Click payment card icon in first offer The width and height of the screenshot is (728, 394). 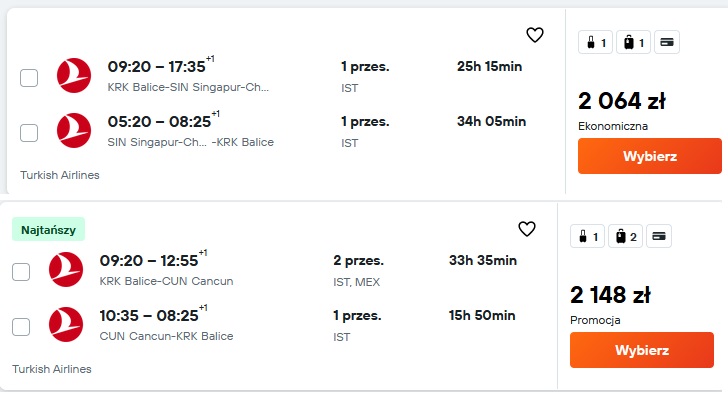[x=667, y=43]
